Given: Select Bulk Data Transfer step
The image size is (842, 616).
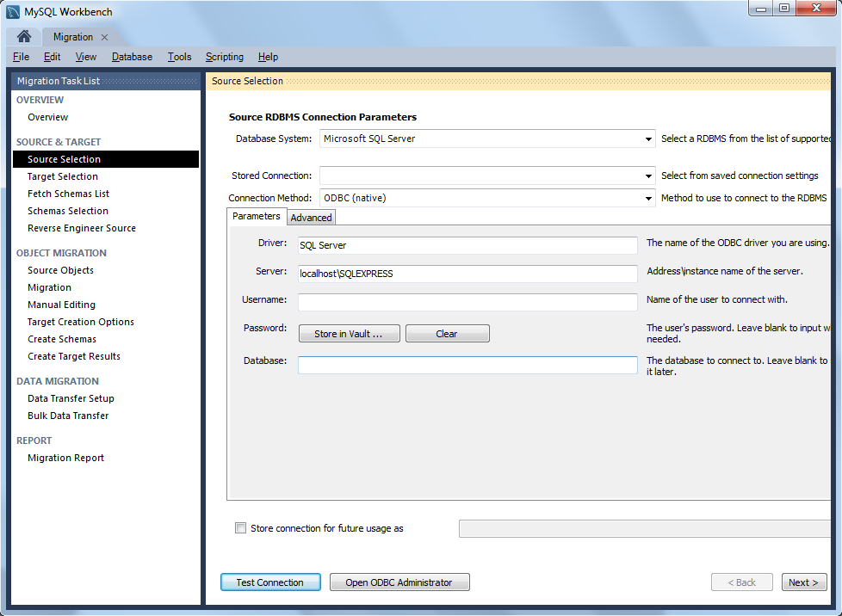Looking at the screenshot, I should point(68,416).
